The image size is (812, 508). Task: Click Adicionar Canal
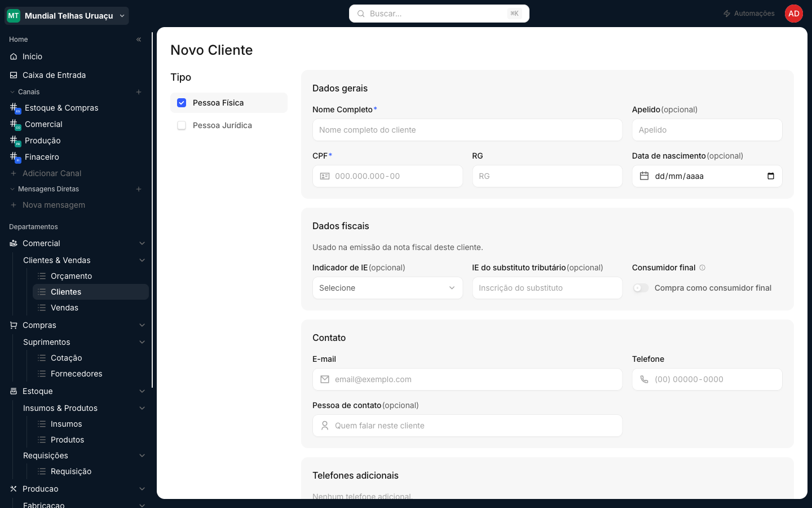52,173
